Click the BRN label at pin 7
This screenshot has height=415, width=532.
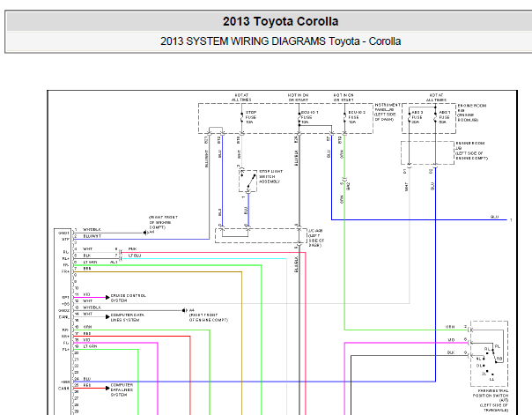[87, 269]
